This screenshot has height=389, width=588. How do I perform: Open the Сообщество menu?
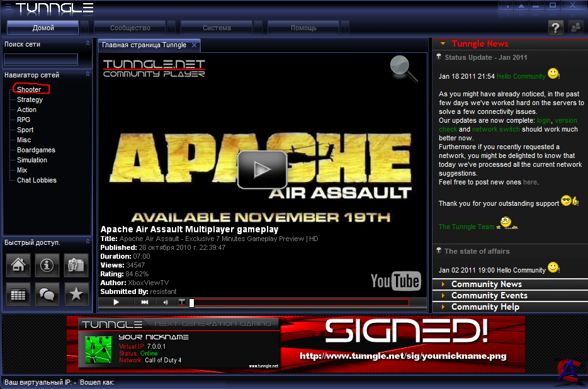point(130,28)
